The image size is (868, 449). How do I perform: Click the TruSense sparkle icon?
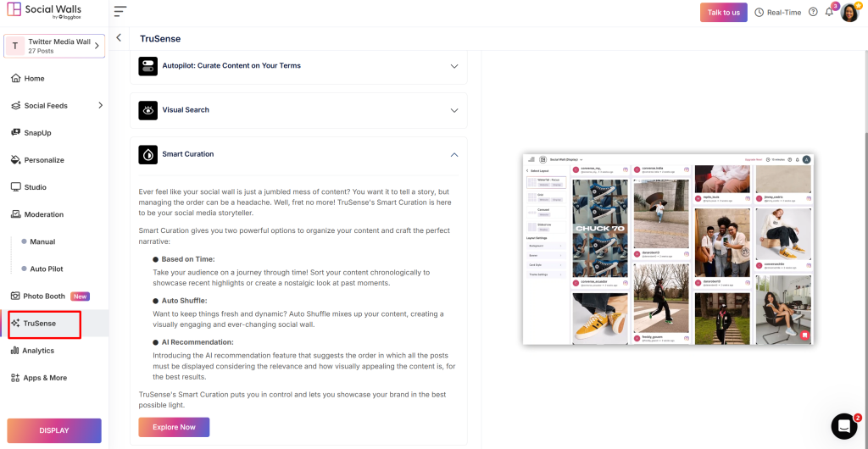pyautogui.click(x=15, y=323)
